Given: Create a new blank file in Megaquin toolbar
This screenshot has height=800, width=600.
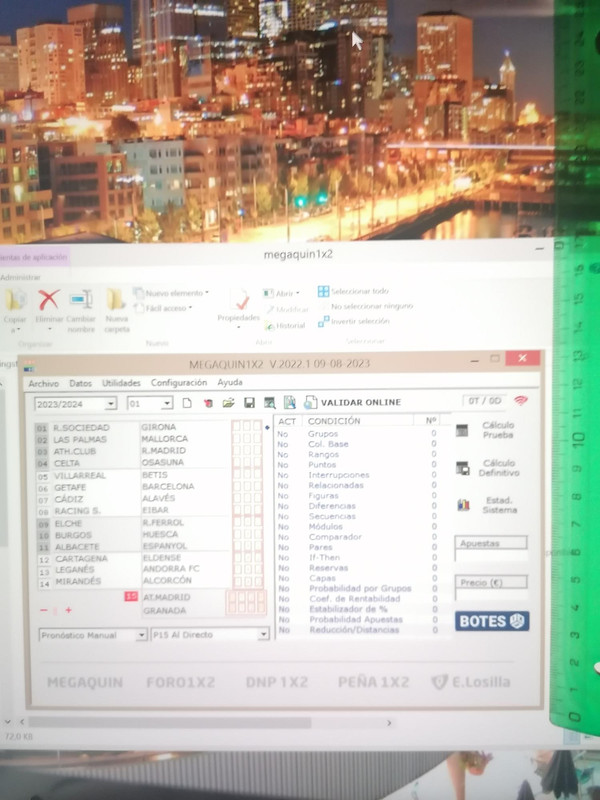Looking at the screenshot, I should (187, 403).
